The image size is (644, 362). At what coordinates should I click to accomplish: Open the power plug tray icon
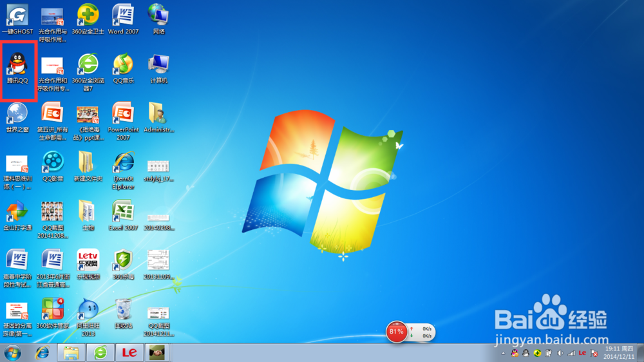pyautogui.click(x=548, y=353)
